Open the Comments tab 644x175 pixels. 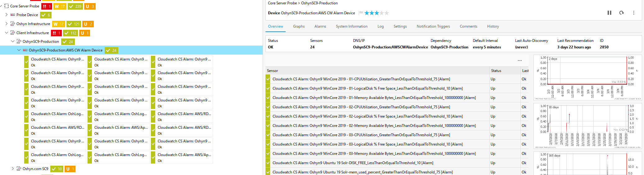[x=468, y=26]
